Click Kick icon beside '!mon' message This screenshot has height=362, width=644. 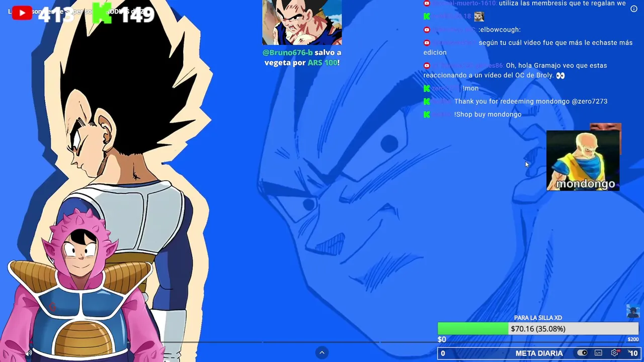tap(427, 88)
